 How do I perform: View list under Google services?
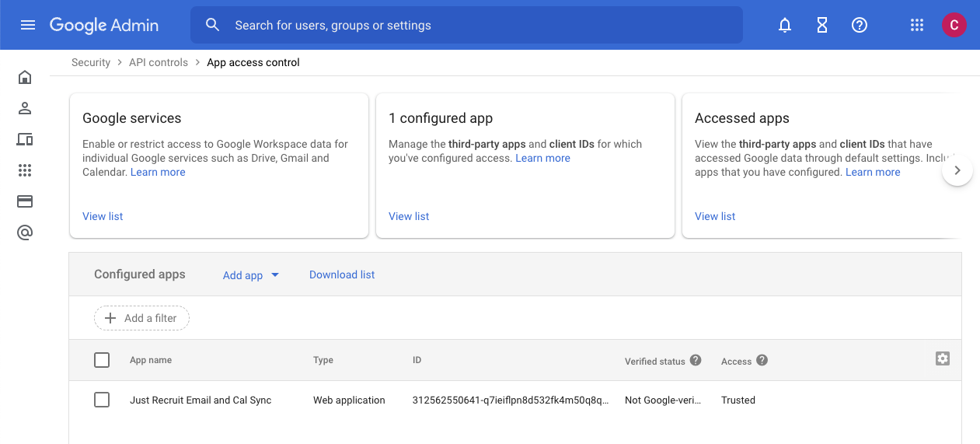pyautogui.click(x=103, y=216)
